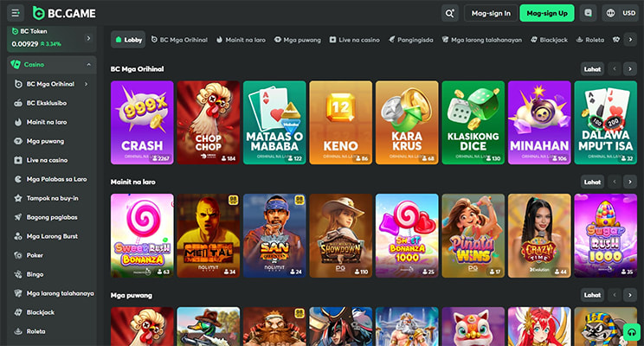Click the Tampok na buy-in star icon
This screenshot has width=644, height=346.
18,198
